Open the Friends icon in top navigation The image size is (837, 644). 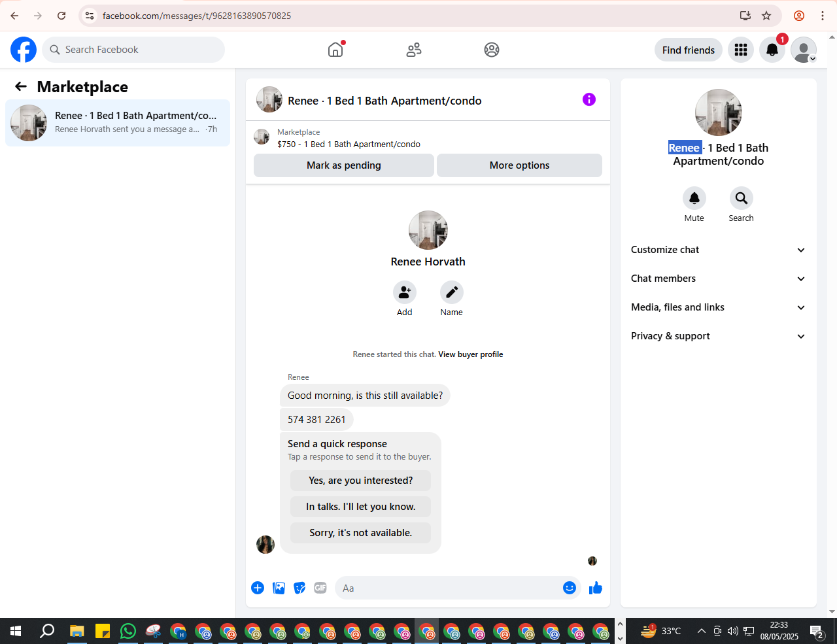[x=414, y=50]
